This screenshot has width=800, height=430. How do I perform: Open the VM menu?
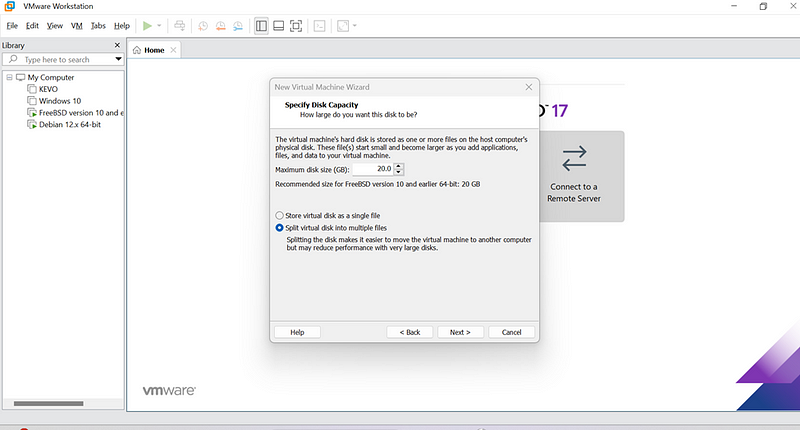[77, 26]
